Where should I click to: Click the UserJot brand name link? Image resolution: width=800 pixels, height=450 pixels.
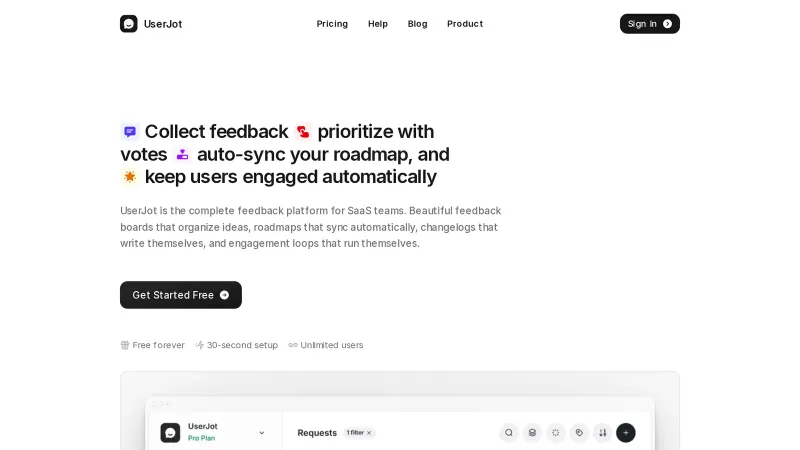click(163, 24)
